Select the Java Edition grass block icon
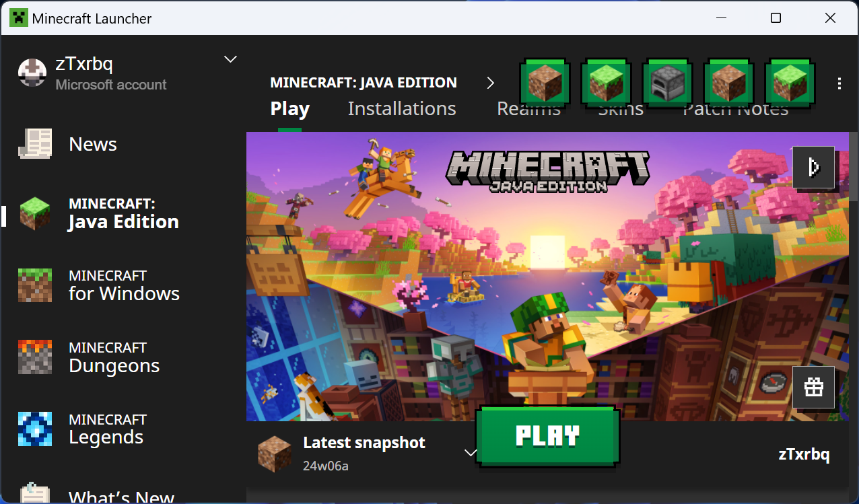This screenshot has height=504, width=859. tap(35, 213)
